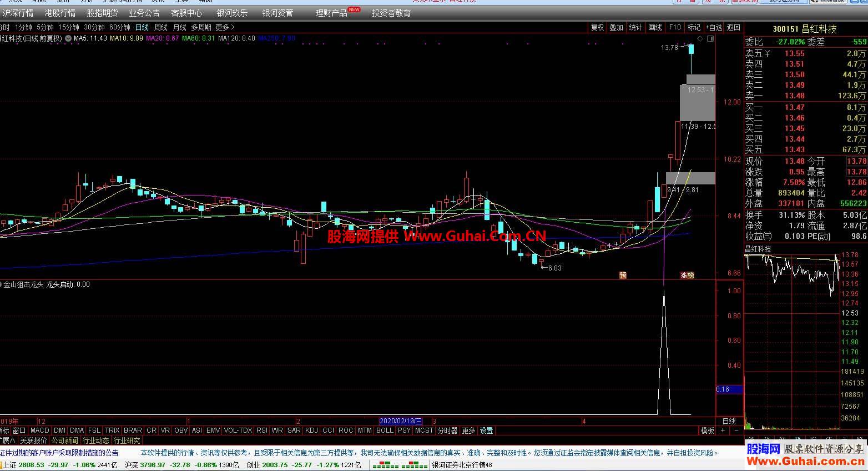Image resolution: width=868 pixels, height=471 pixels.
Task: Select the DMI indicator tab
Action: [x=60, y=430]
